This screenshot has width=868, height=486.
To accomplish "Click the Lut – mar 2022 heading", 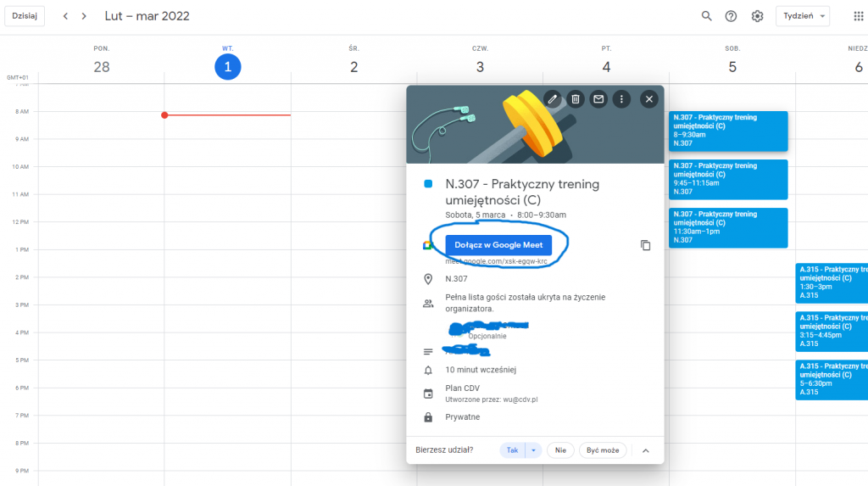I will point(147,16).
